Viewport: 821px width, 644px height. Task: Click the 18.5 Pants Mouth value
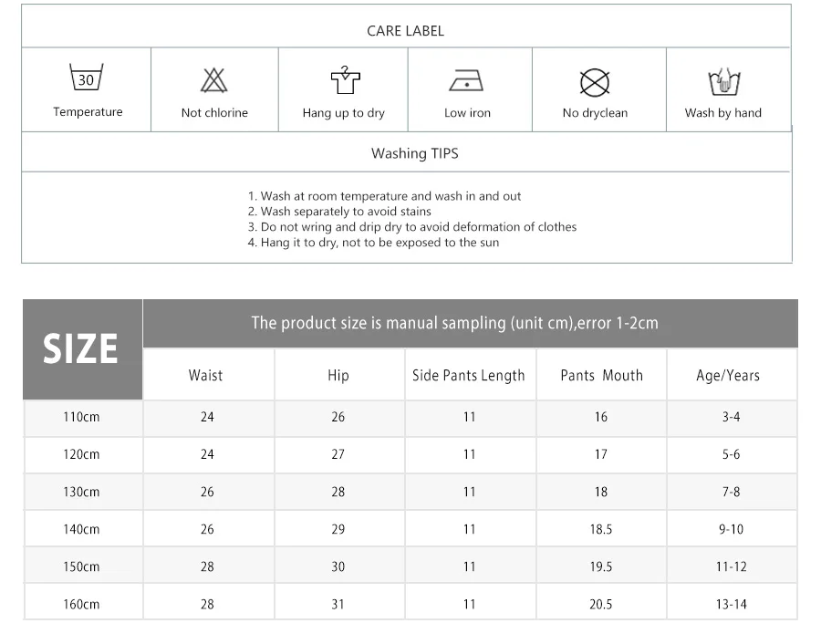point(600,529)
